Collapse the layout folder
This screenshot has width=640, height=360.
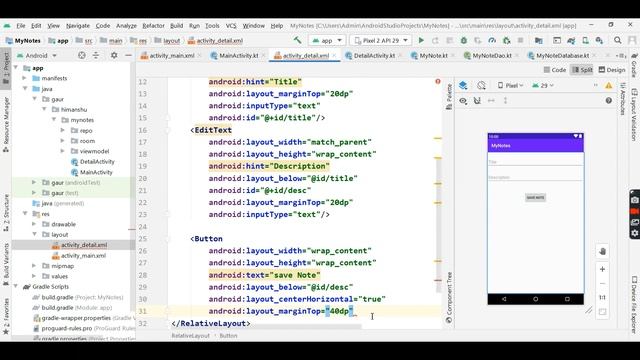click(x=35, y=234)
